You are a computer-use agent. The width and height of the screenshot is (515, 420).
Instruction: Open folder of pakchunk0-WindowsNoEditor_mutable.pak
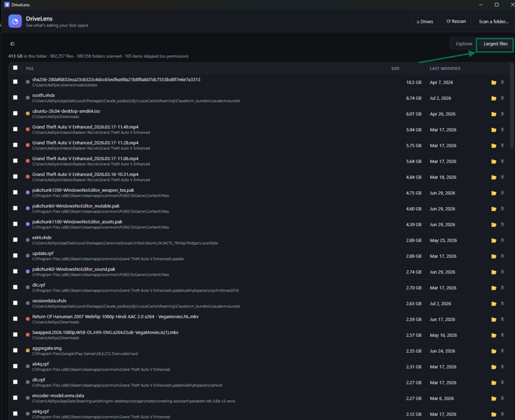tap(494, 209)
